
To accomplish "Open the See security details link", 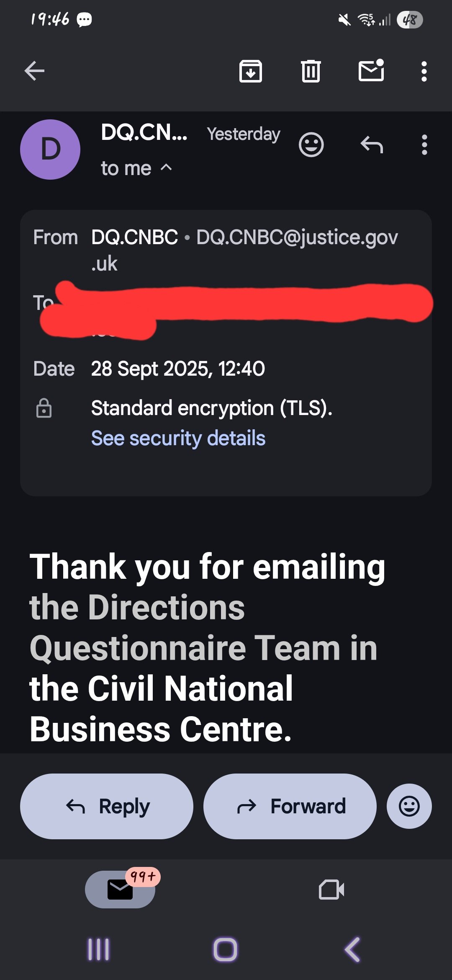I will [x=178, y=438].
